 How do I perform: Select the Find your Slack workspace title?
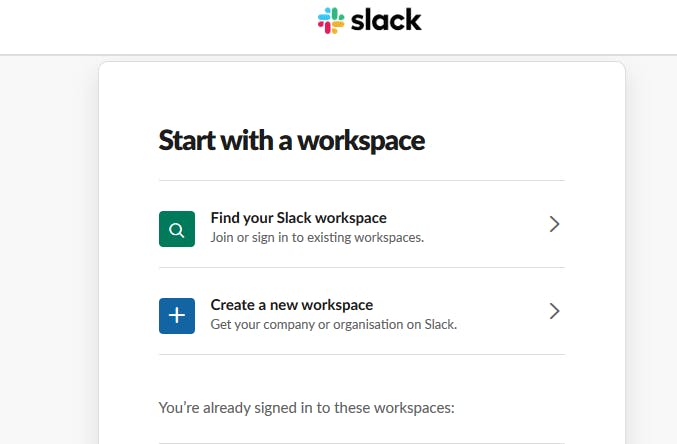pos(298,218)
